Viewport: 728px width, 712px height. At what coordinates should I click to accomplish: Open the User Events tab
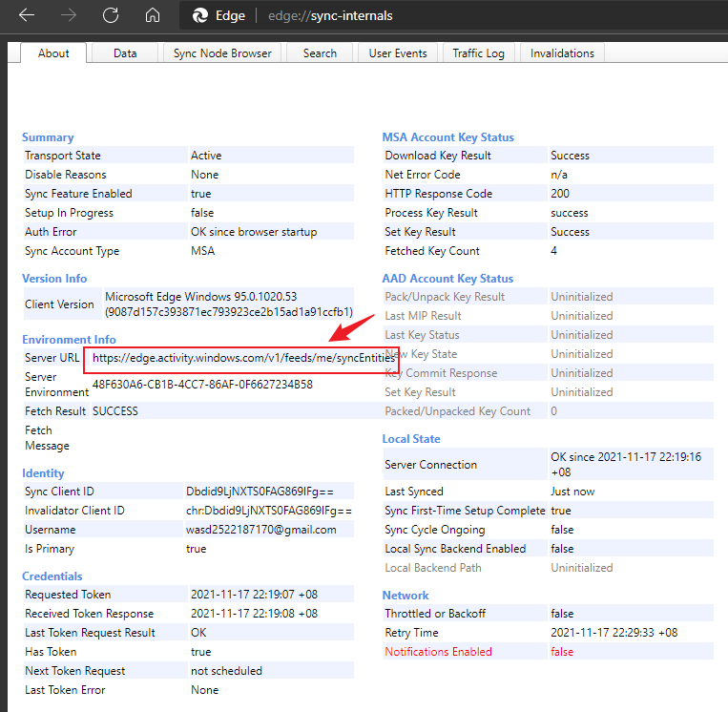[x=398, y=53]
